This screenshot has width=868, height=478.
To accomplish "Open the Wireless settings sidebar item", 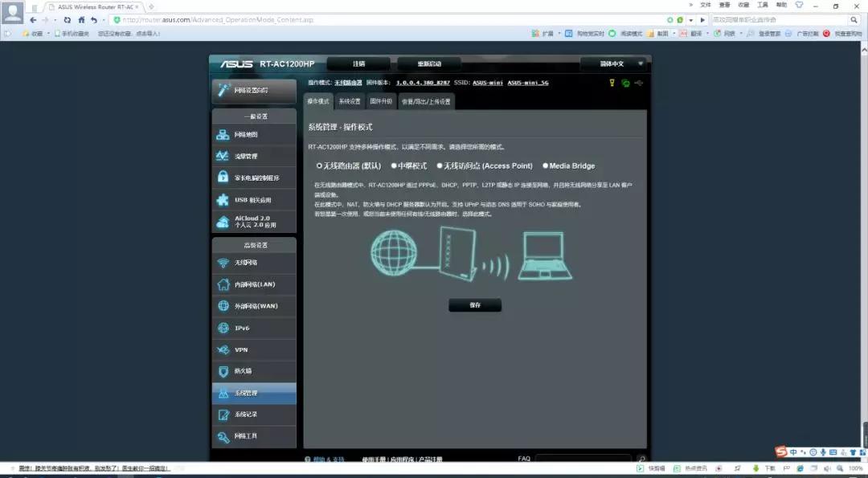I will click(x=254, y=263).
